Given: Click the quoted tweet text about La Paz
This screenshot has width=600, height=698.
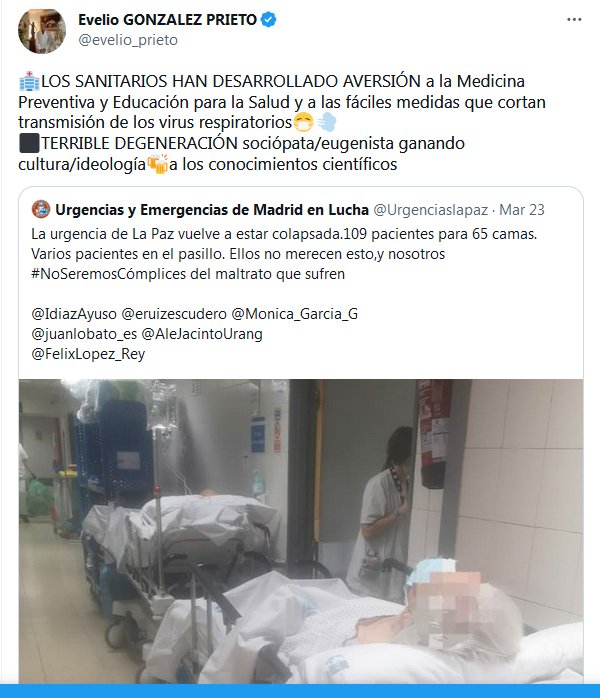Looking at the screenshot, I should 284,254.
